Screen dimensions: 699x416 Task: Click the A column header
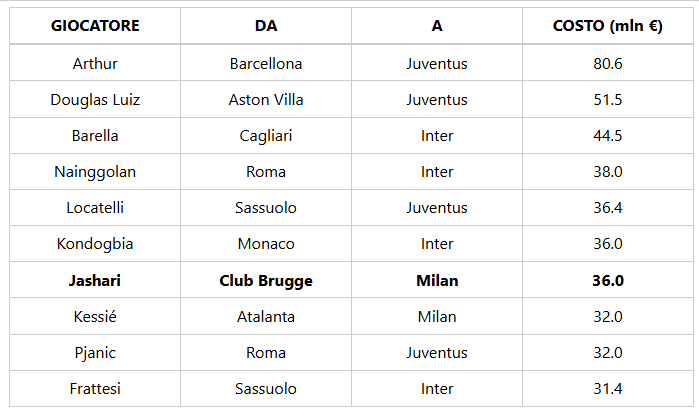click(437, 27)
